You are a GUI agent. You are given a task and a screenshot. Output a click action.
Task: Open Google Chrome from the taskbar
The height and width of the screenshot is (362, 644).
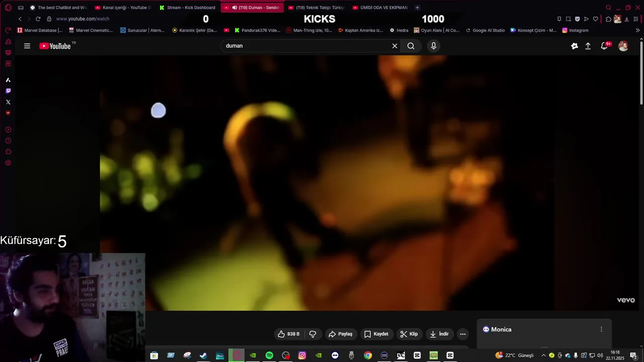coord(368,355)
